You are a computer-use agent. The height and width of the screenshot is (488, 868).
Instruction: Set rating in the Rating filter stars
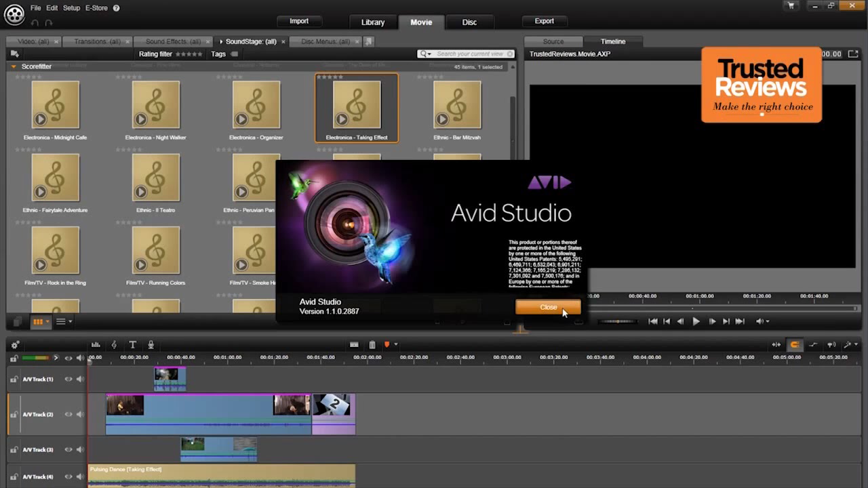[189, 54]
